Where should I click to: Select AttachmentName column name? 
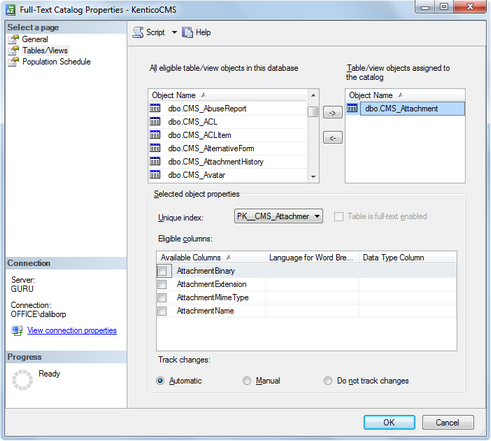pyautogui.click(x=205, y=311)
